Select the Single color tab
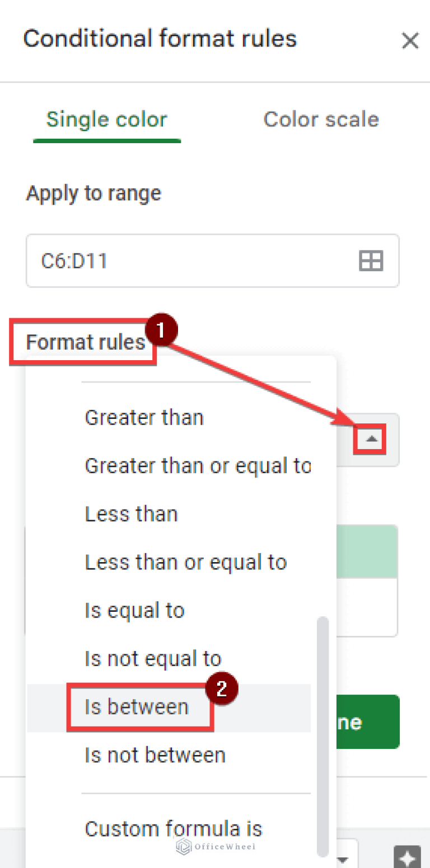 tap(106, 119)
